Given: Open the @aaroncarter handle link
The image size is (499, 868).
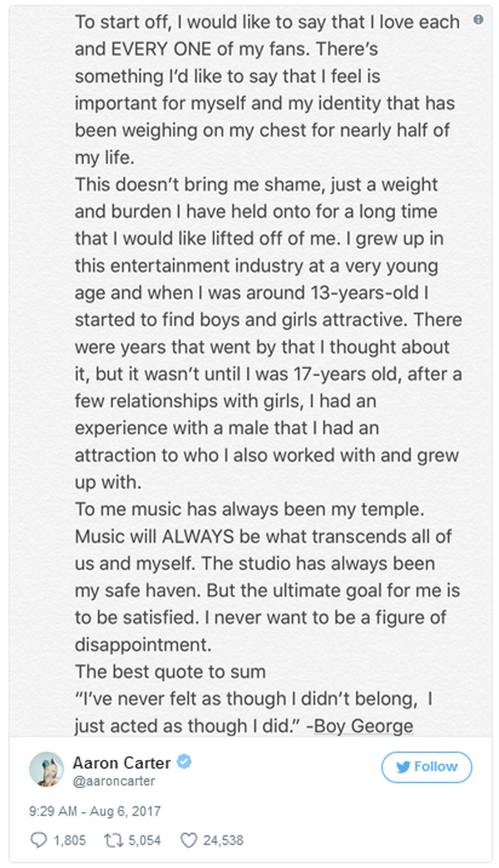Looking at the screenshot, I should pyautogui.click(x=114, y=781).
